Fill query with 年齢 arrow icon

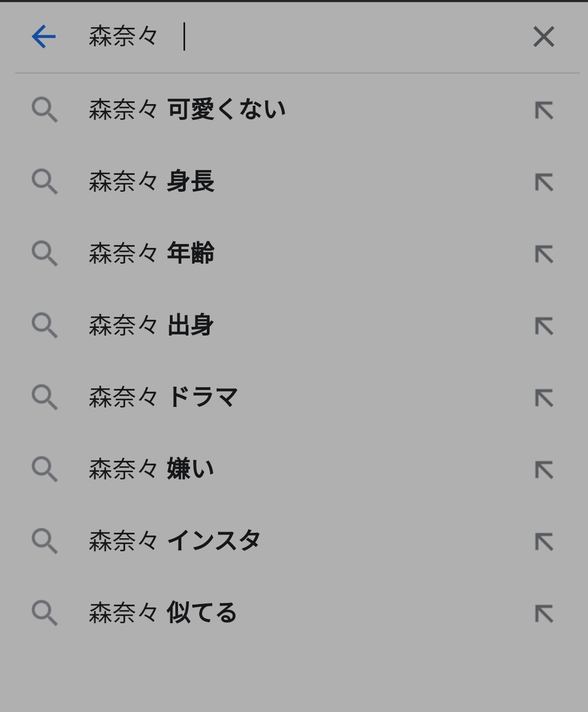point(544,254)
